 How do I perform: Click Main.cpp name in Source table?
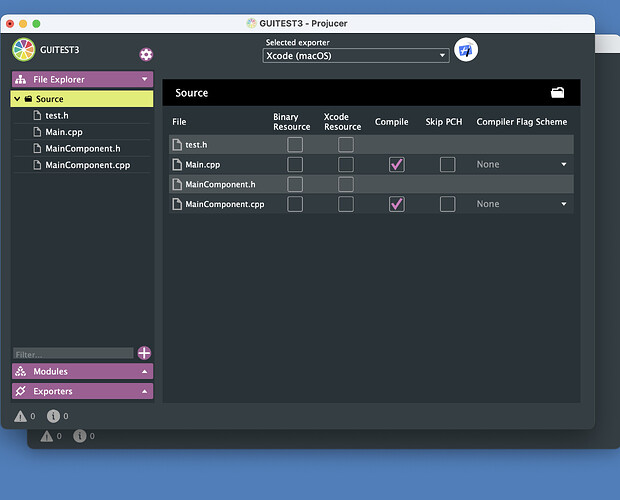tap(203, 164)
